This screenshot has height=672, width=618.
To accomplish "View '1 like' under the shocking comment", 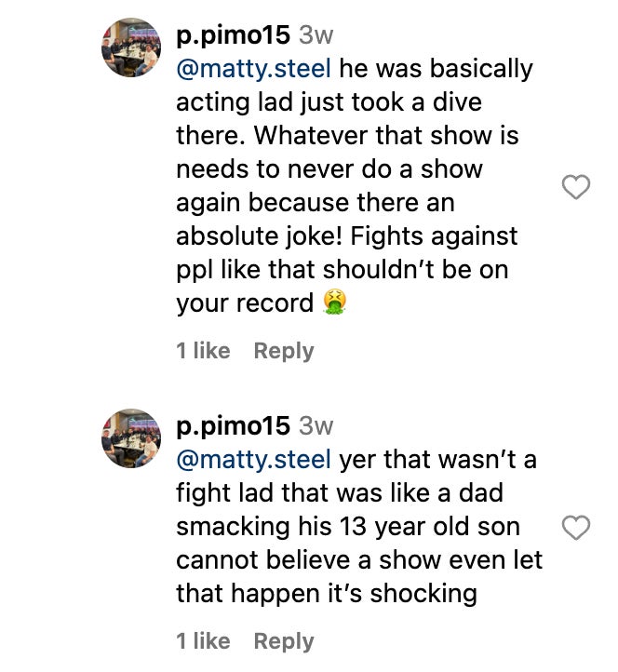I will [x=203, y=641].
